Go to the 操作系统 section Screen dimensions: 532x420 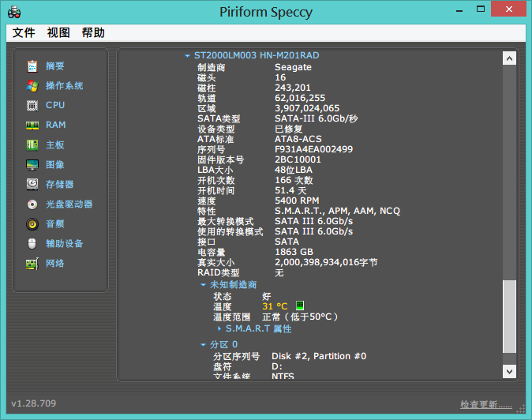point(65,85)
